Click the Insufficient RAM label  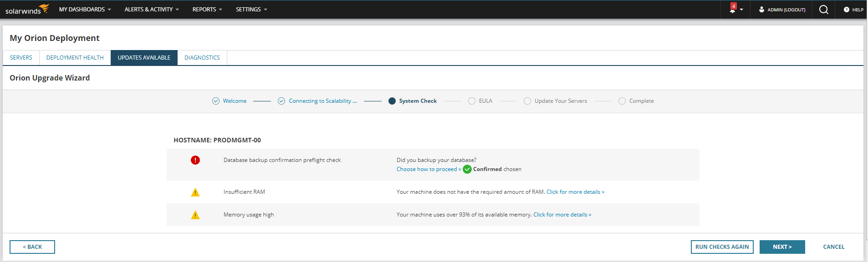tap(244, 192)
